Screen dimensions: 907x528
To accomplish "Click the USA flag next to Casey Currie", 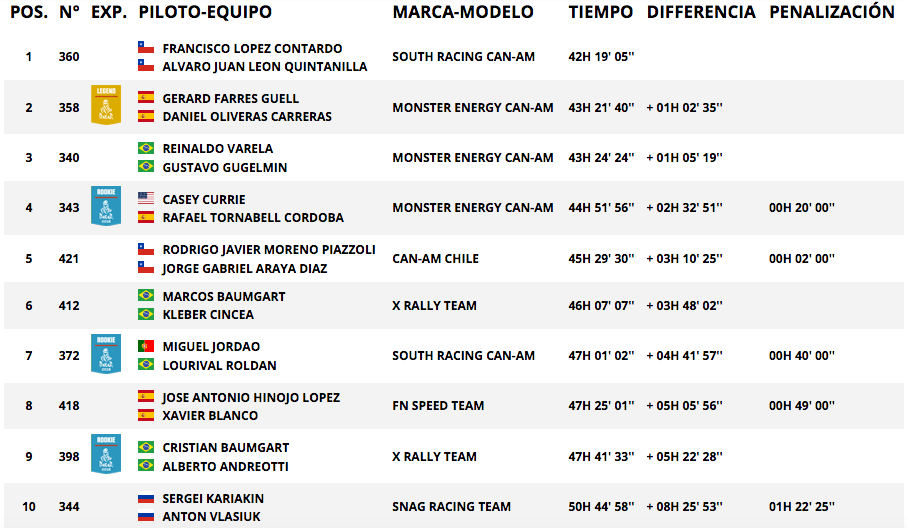I will tap(146, 198).
